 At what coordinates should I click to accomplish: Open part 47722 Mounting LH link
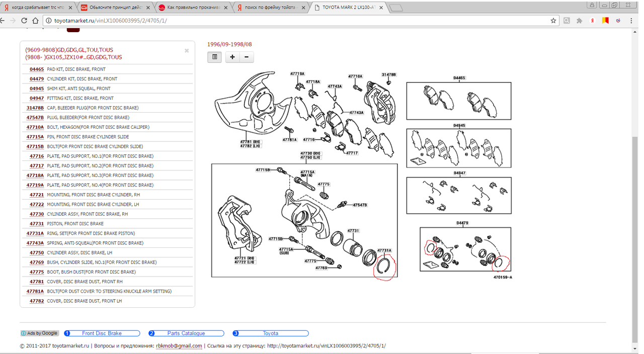point(37,204)
